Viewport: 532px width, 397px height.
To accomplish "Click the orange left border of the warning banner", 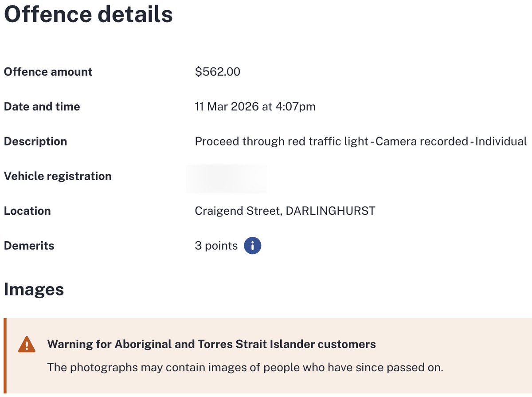I will coord(5,356).
